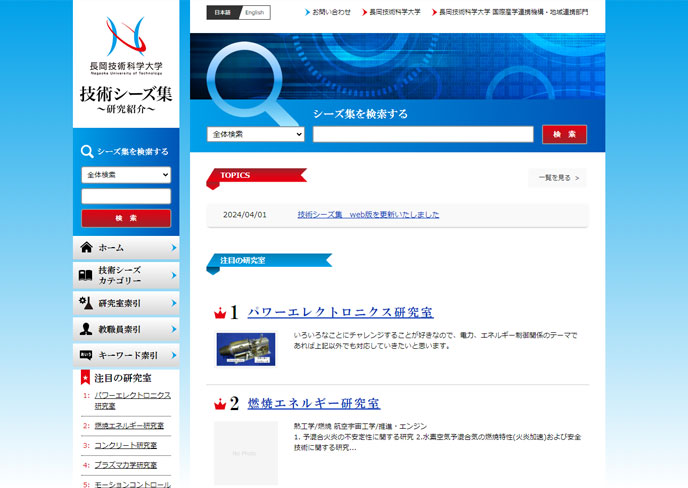Viewport: 688px width, 488px height.
Task: Click the blue arrow on 研究室索引 row
Action: tap(174, 303)
